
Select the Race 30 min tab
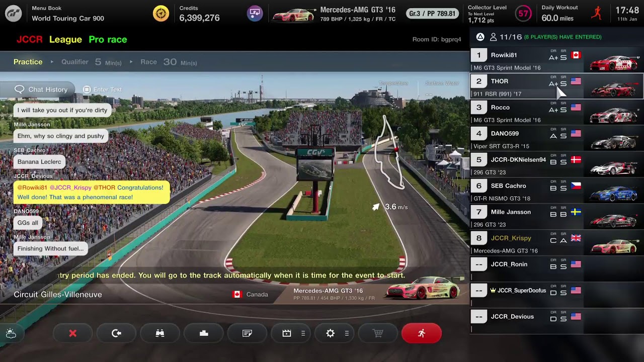coord(169,62)
